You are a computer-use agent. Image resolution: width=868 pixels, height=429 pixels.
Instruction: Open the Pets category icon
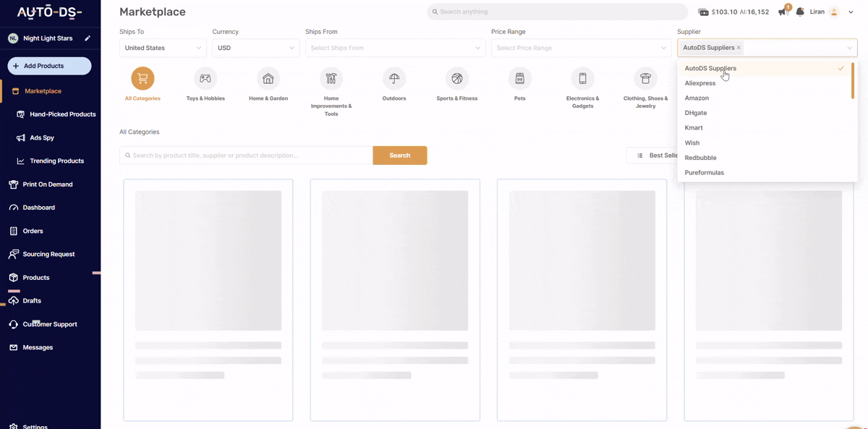[520, 78]
